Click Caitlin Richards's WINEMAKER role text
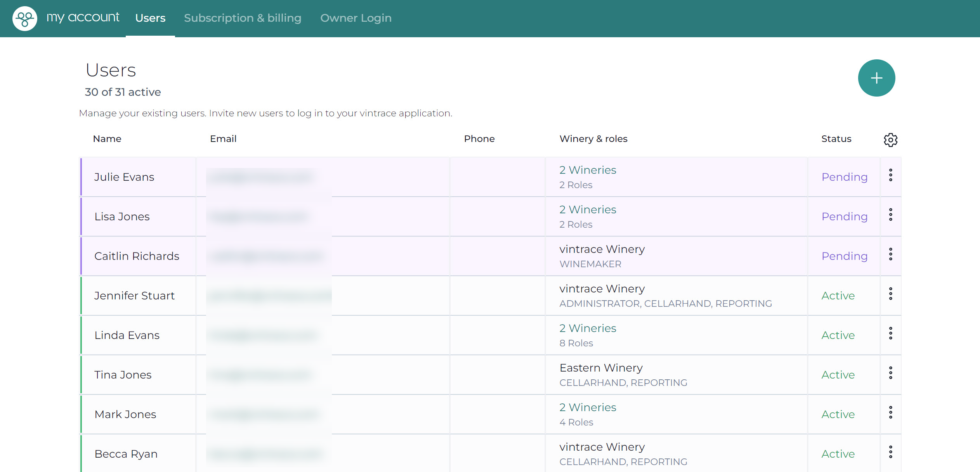This screenshot has height=472, width=980. (x=590, y=264)
